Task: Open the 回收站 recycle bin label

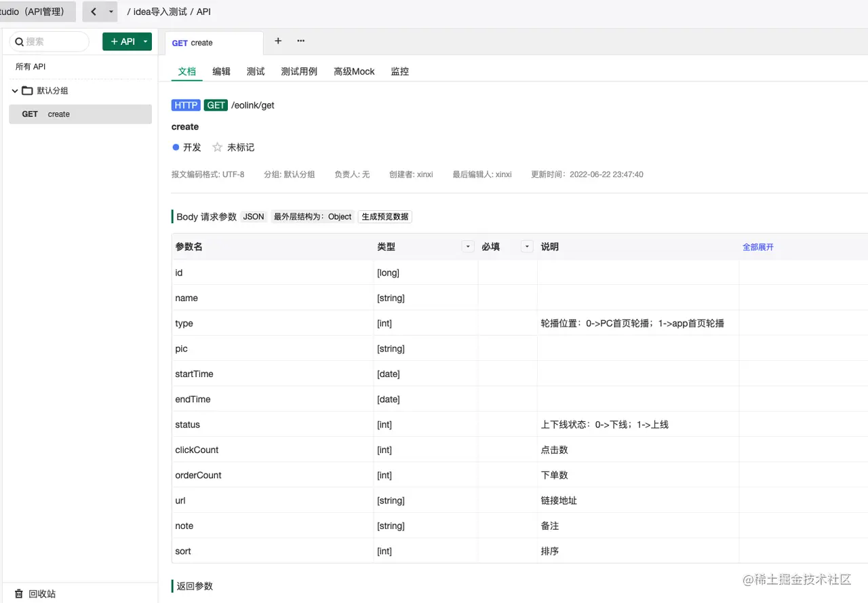Action: pos(42,594)
